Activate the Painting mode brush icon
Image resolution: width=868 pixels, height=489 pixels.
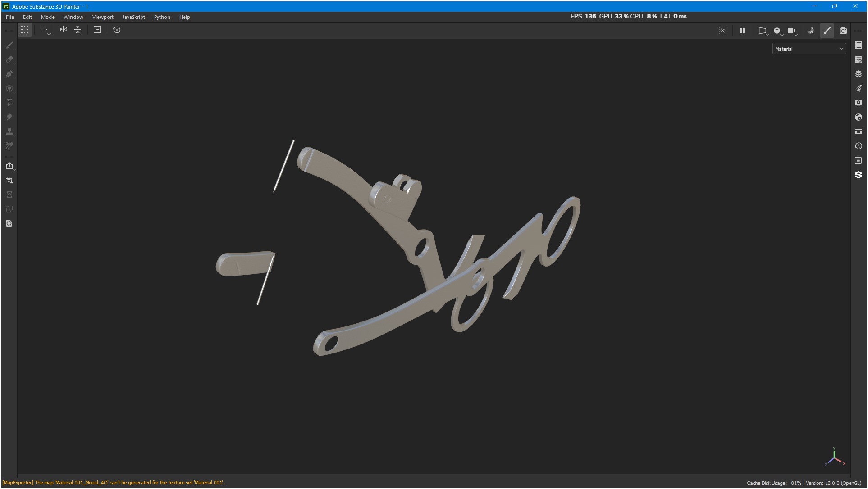point(827,31)
